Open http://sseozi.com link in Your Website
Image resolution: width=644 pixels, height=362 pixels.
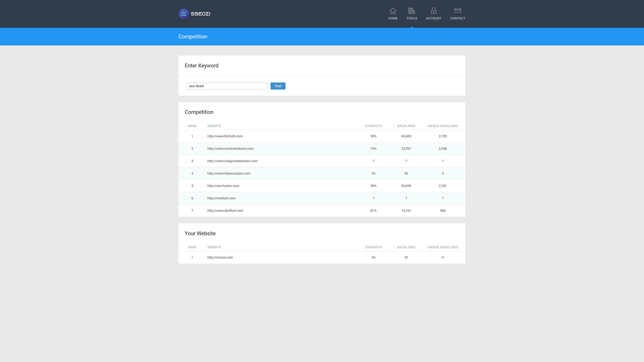click(x=220, y=258)
